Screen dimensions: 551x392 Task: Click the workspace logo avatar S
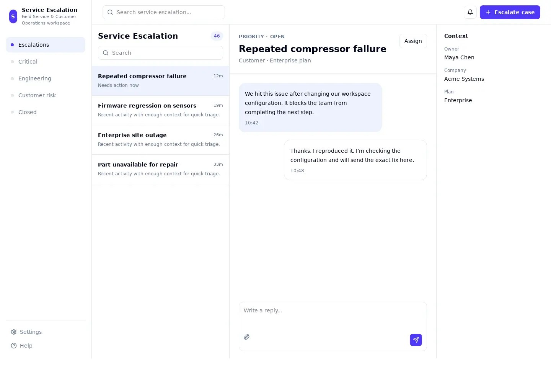click(x=13, y=16)
